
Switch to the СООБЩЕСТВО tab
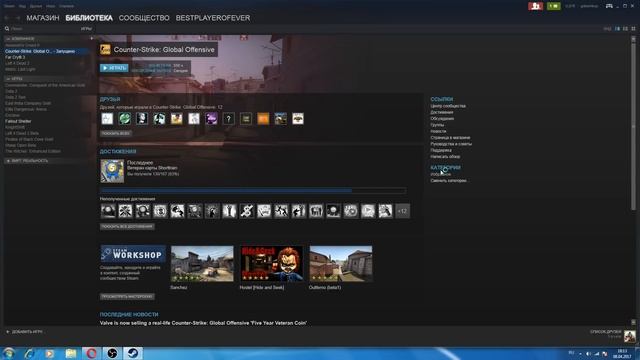(144, 18)
